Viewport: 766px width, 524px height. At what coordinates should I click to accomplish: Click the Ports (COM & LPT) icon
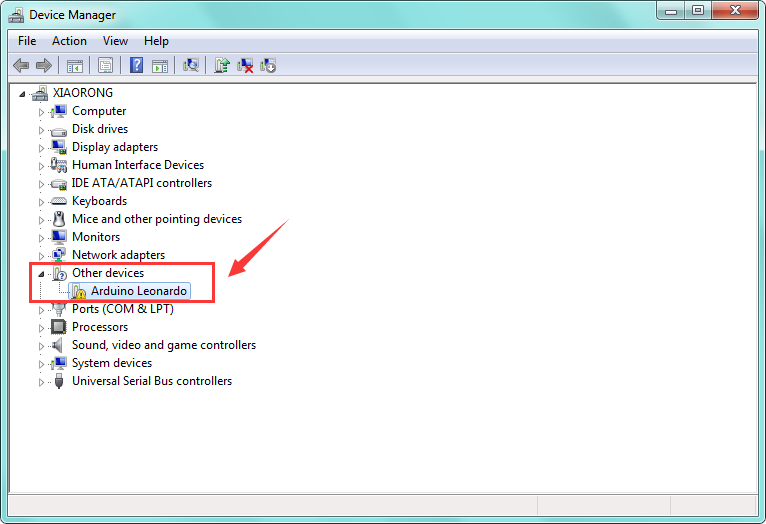point(59,309)
